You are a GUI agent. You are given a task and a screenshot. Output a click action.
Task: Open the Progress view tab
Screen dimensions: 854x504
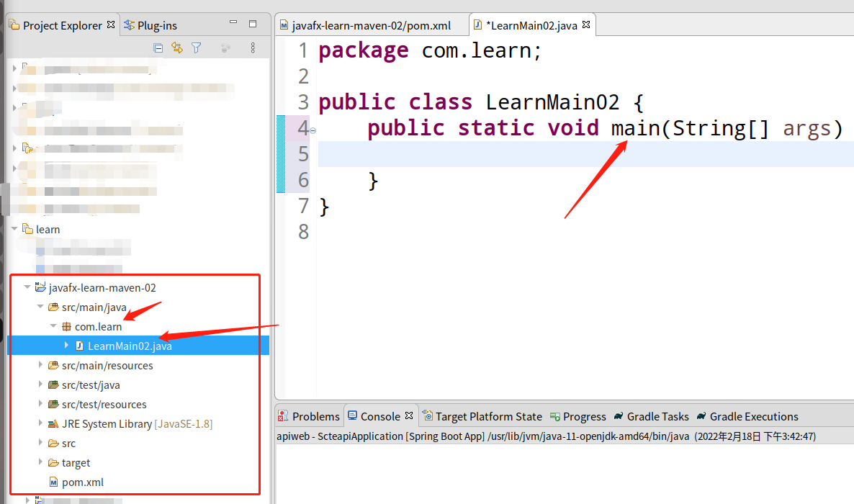pyautogui.click(x=578, y=416)
